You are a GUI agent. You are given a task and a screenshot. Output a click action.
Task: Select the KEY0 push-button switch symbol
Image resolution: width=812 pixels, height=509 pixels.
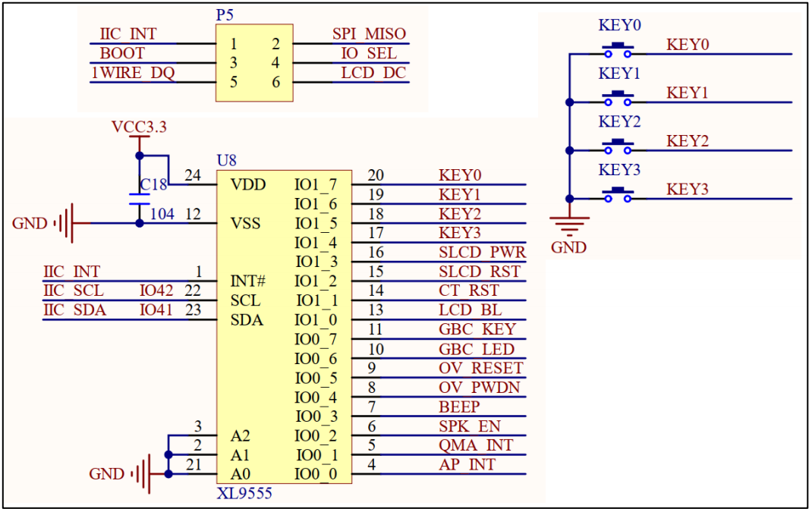pos(618,50)
